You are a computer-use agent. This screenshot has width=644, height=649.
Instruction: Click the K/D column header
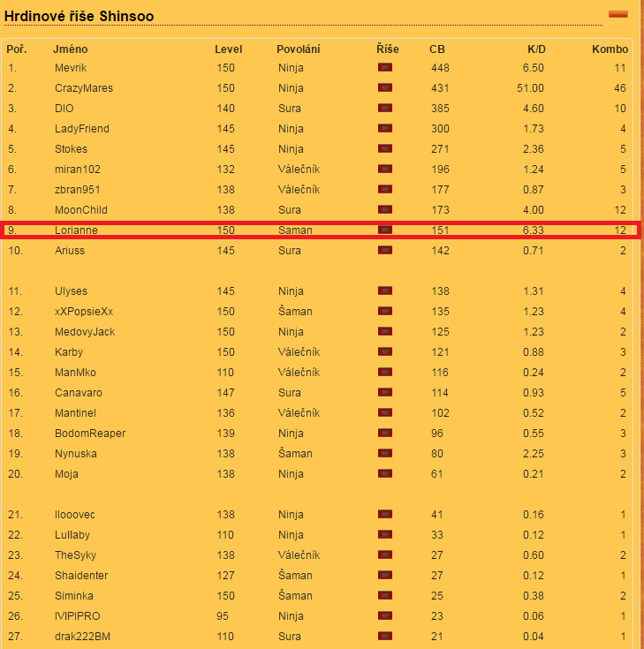(x=536, y=49)
